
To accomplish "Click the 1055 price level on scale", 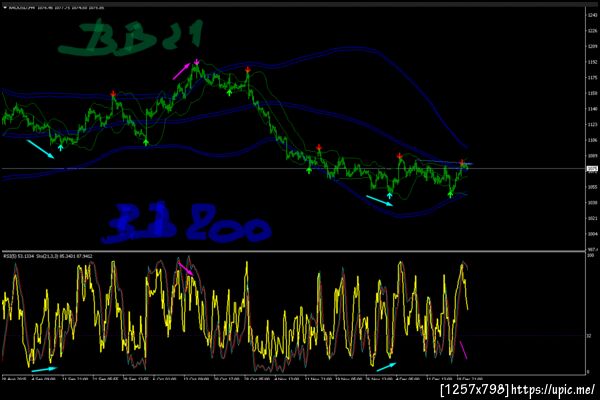I will 592,187.
